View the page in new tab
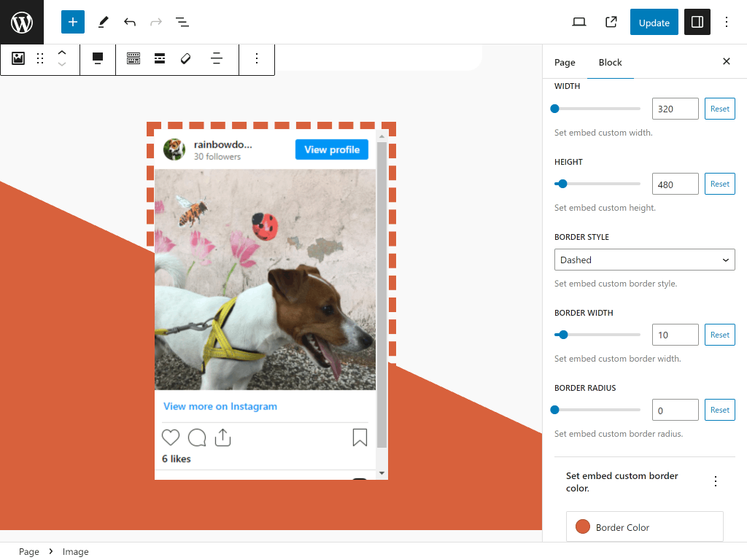Image resolution: width=747 pixels, height=560 pixels. pyautogui.click(x=611, y=22)
